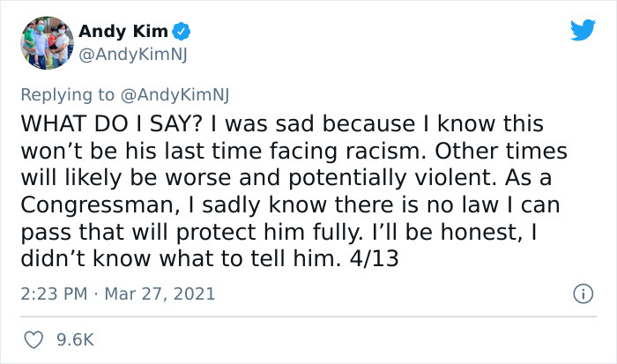Screen dimensions: 617x364
Task: Click the Andy Kim display name
Action: (123, 32)
